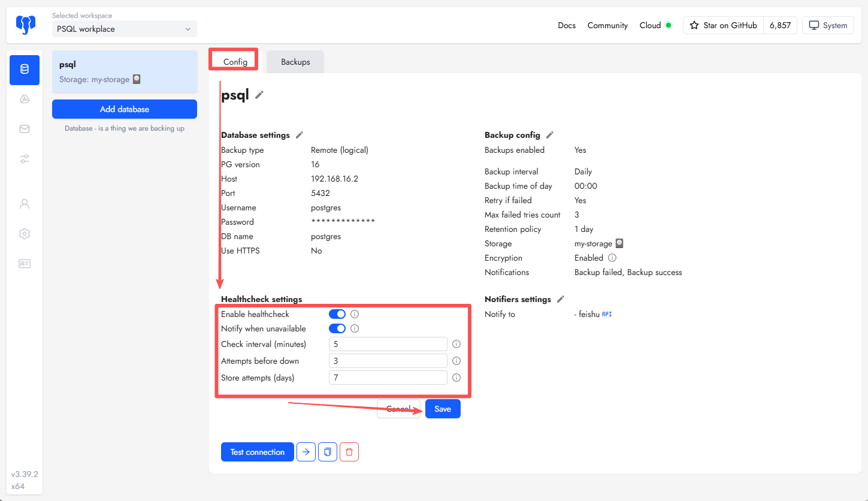Select the psql database card
Image resolution: width=868 pixels, height=501 pixels.
125,71
